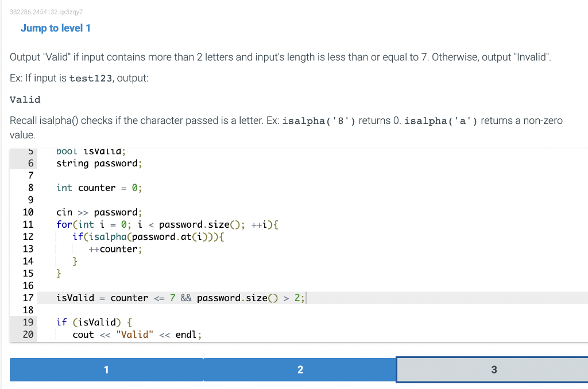Click line number 12 in the editor
588x389 pixels.
28,236
